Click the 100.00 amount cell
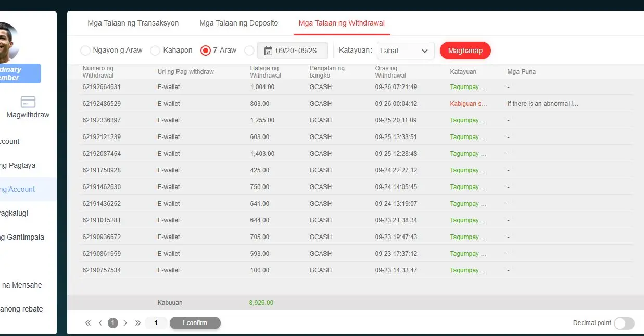 pyautogui.click(x=260, y=270)
